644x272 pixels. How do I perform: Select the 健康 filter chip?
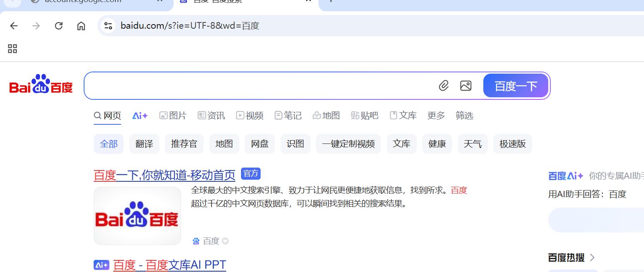coord(437,144)
